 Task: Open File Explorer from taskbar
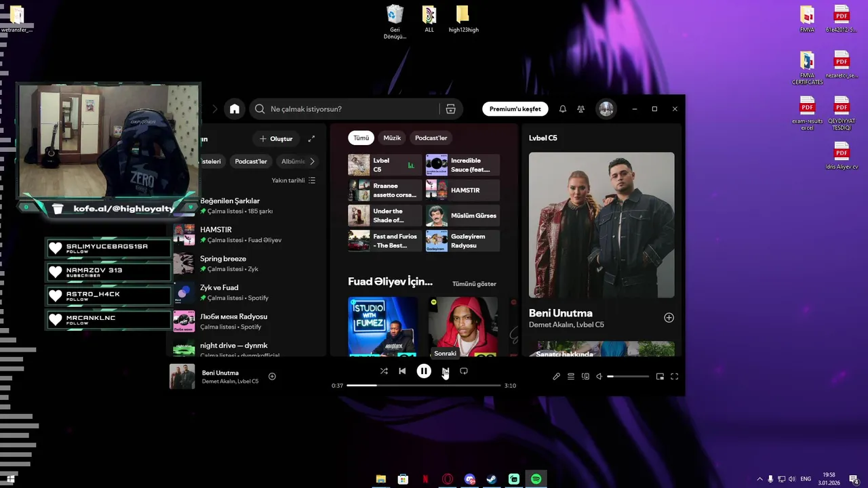381,479
